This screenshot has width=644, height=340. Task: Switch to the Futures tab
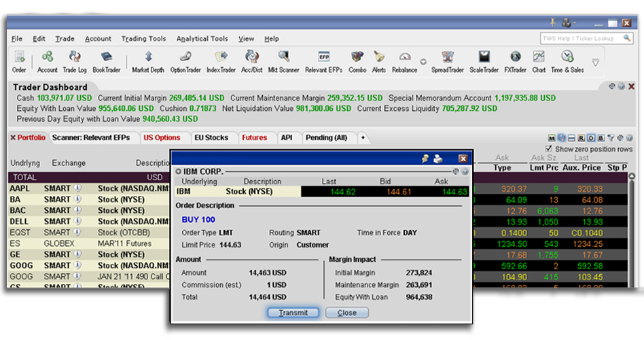(254, 138)
